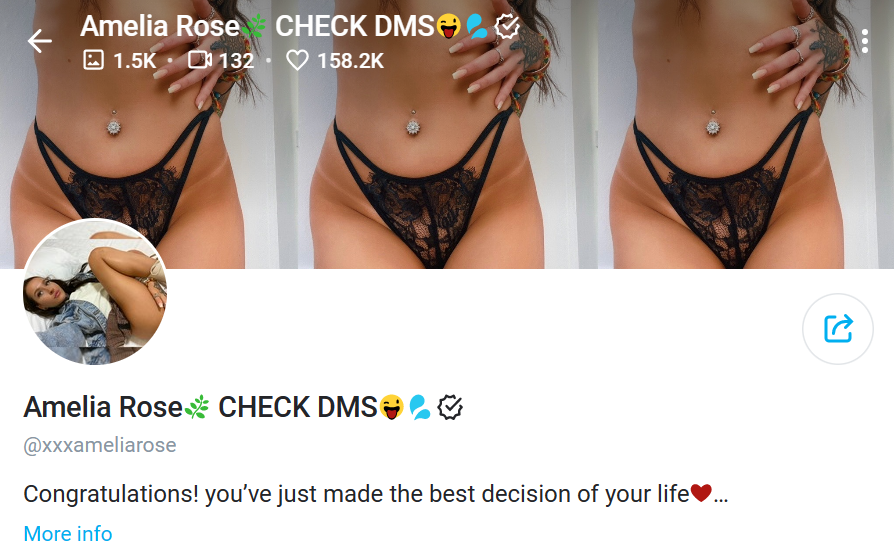The width and height of the screenshot is (894, 556).
Task: Click the @xxxameliarose username handle
Action: 100,445
